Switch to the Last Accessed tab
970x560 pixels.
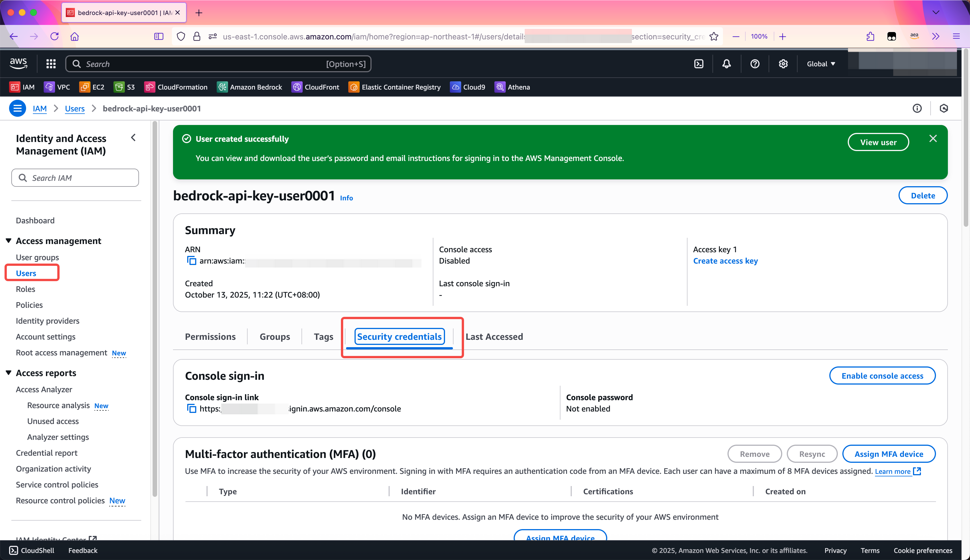pos(494,337)
